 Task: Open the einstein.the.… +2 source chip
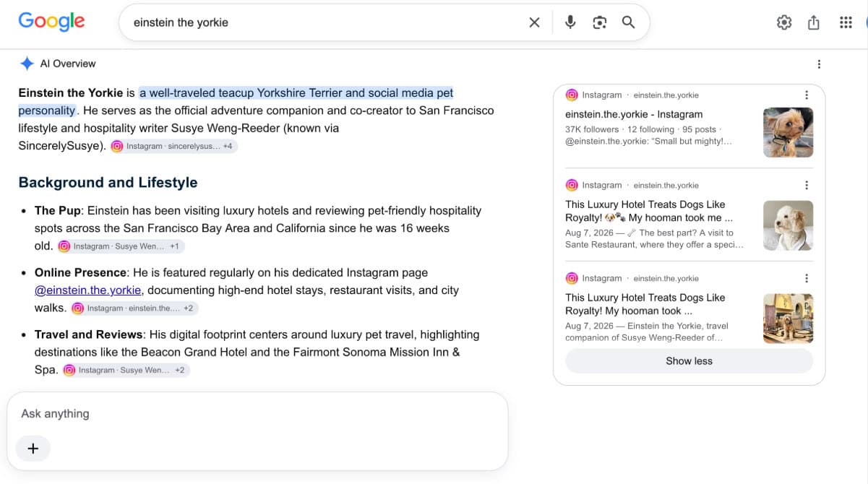[x=134, y=308]
